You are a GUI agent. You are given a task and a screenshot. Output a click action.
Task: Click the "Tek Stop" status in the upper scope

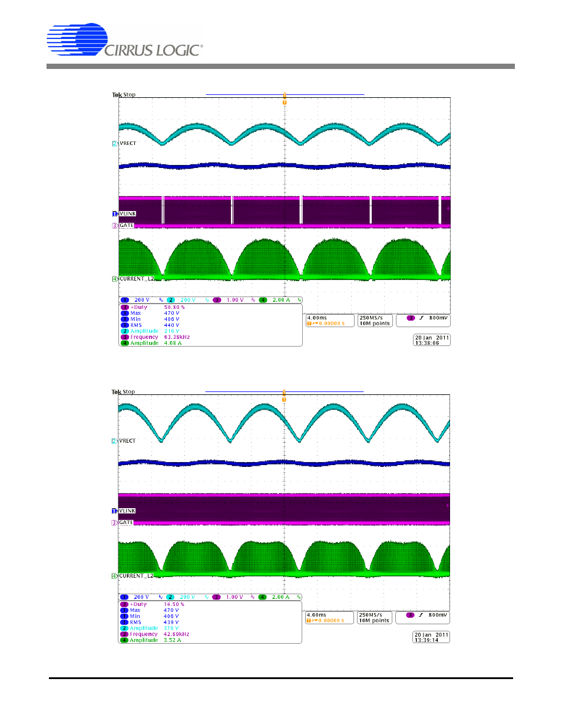124,94
